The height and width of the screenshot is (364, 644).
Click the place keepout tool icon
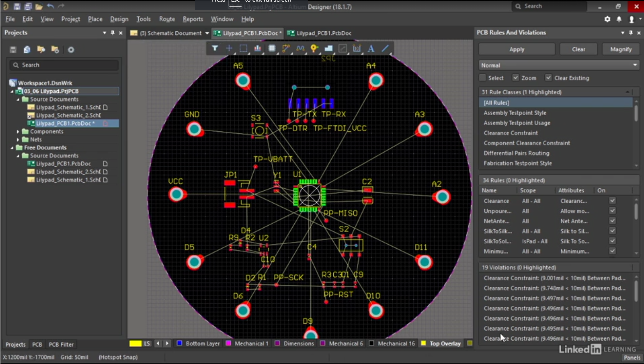(343, 48)
